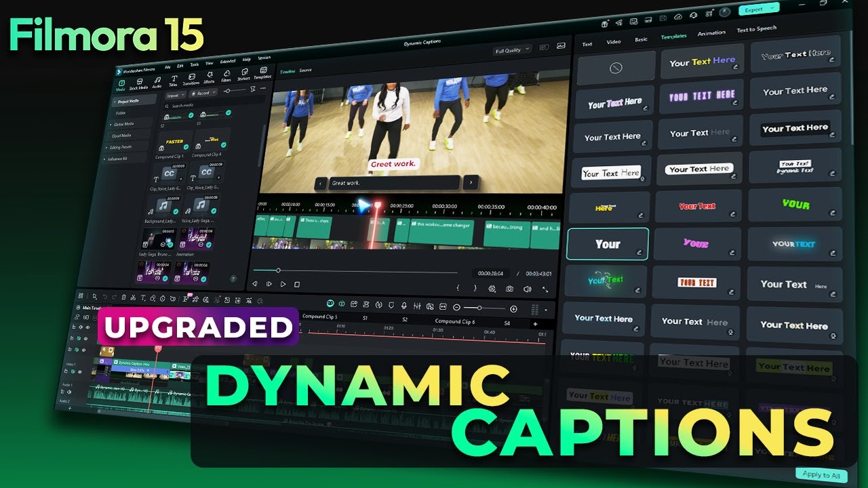The width and height of the screenshot is (868, 488).
Task: Open the timeline layout dropdown arrow
Action: point(546,310)
